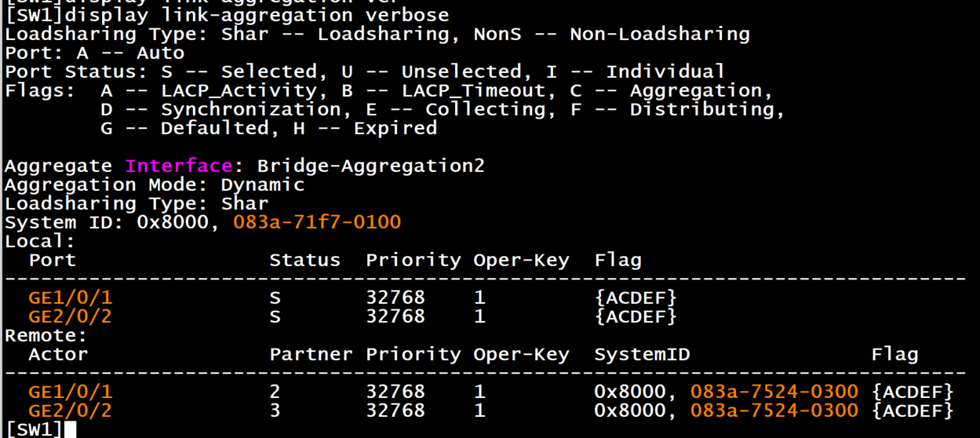Click the {ACDEF} flag of remote GE2/0/2
The height and width of the screenshot is (438, 980).
click(x=913, y=410)
